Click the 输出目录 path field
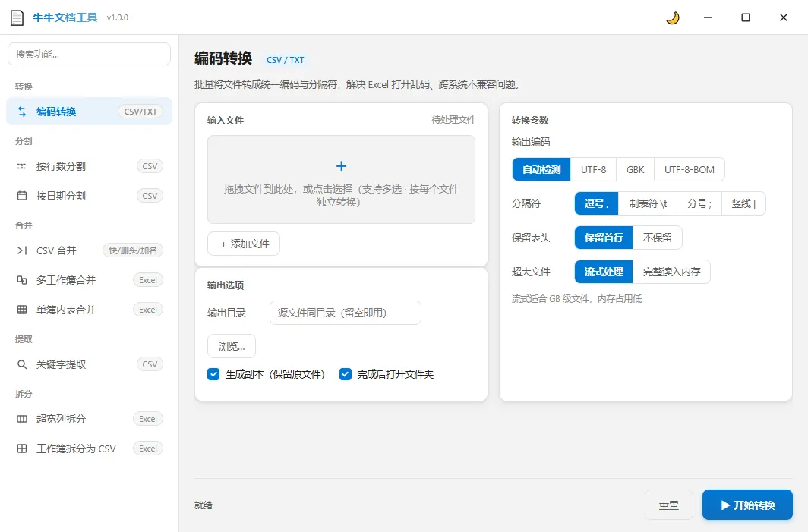 point(346,313)
